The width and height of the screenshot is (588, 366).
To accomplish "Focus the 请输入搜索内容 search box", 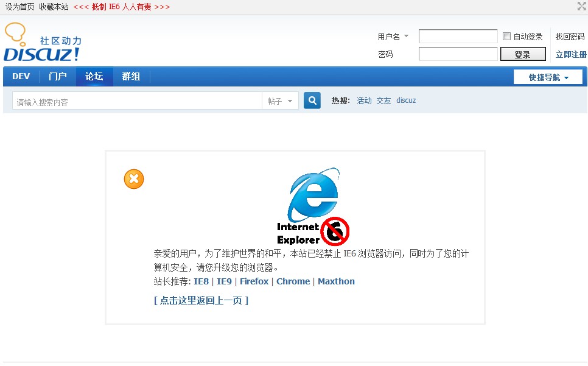I will coord(137,101).
